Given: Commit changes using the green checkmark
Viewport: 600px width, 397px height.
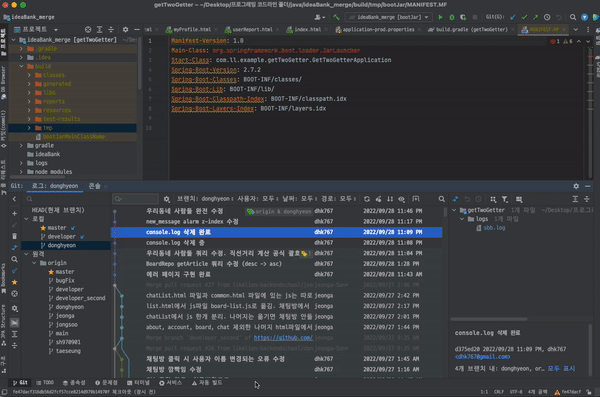Looking at the screenshot, I should coord(524,17).
